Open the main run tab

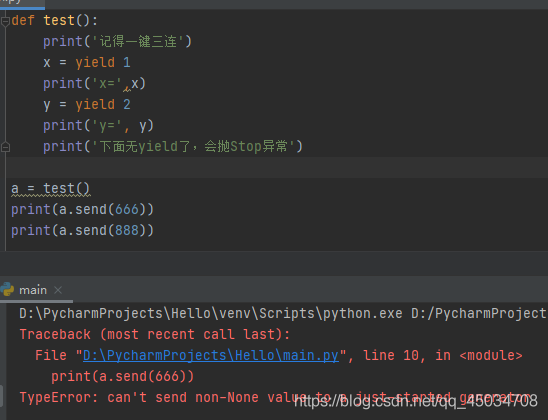coord(33,290)
